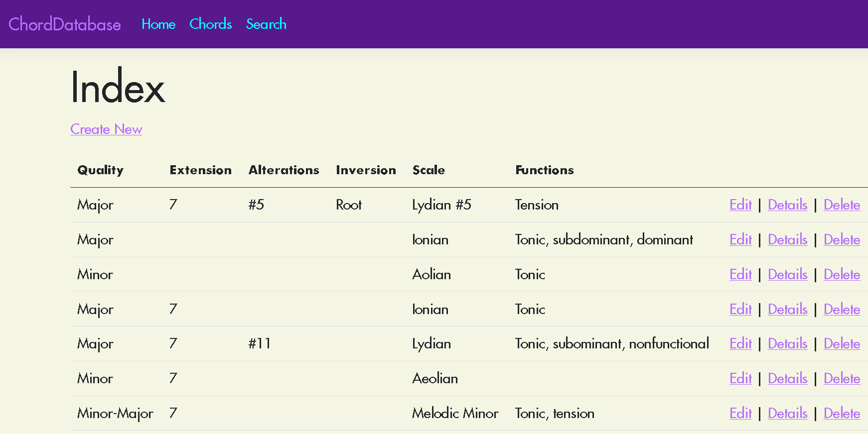Edit the Major 7 #5 Lydian #5 chord
868x434 pixels.
740,205
